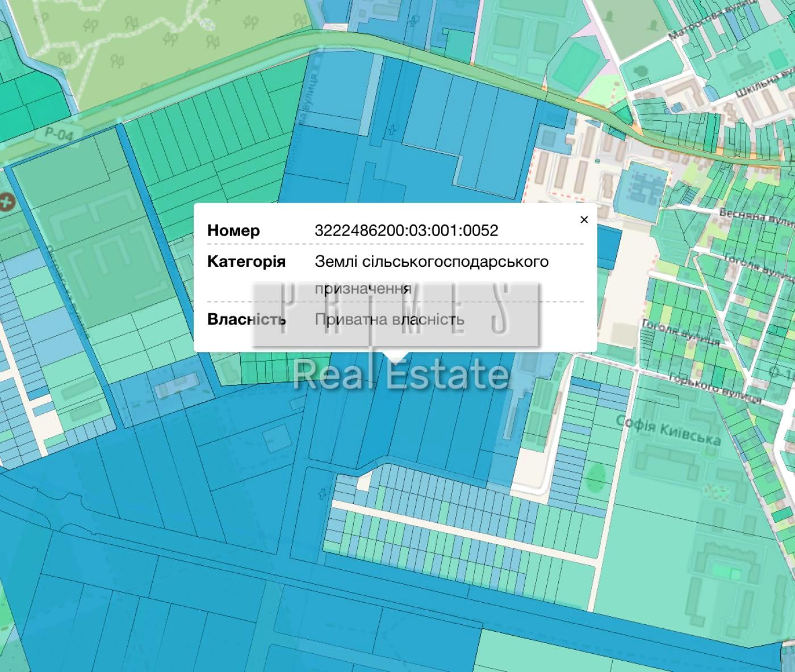Click the brown medical cross map marker
This screenshot has height=672, width=795.
click(x=6, y=201)
